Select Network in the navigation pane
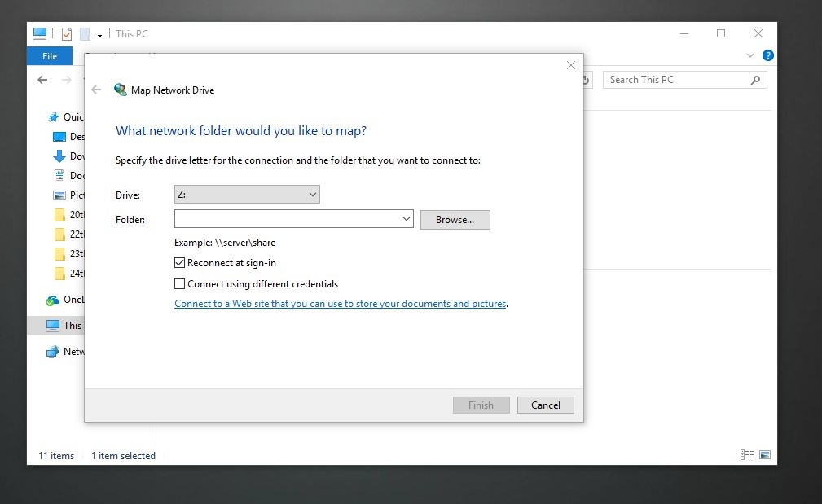This screenshot has width=822, height=504. tap(66, 352)
